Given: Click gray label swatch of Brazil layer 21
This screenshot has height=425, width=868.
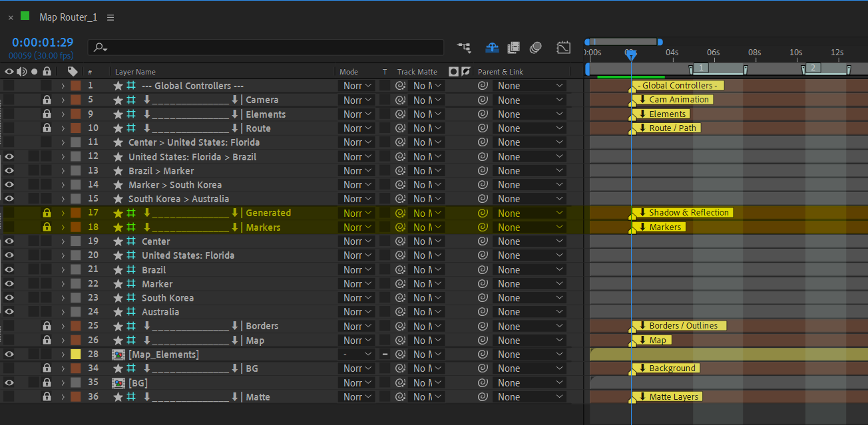Looking at the screenshot, I should 75,269.
